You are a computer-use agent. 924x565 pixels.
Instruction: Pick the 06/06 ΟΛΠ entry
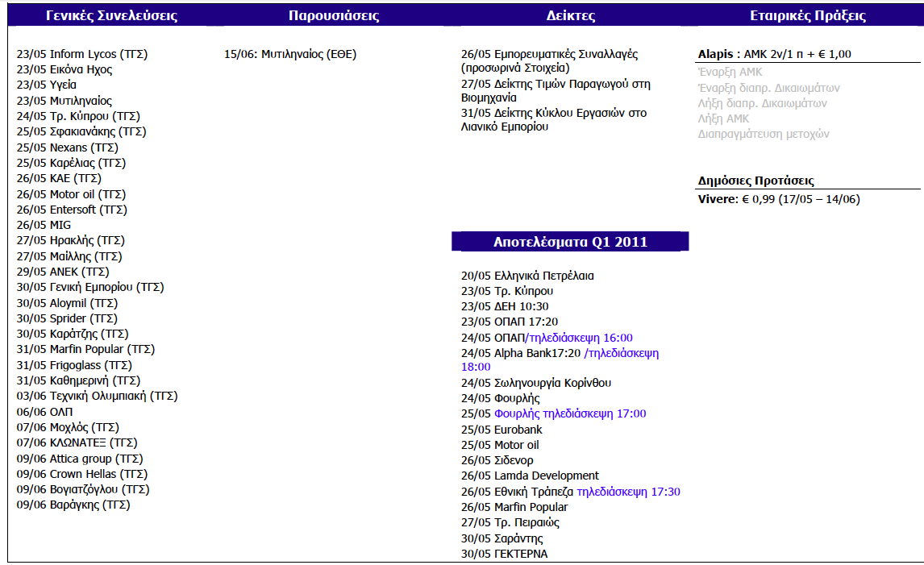[x=45, y=412]
